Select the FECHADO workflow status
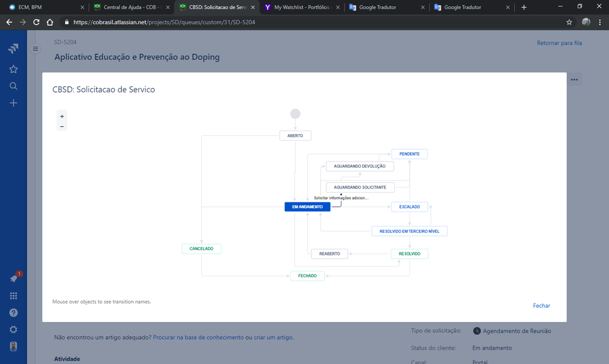This screenshot has width=609, height=364. click(x=307, y=276)
